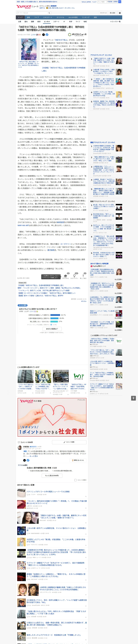Click the blue web search magnifier button
Viewport: 138px width, 644px height.
tap(120, 2)
